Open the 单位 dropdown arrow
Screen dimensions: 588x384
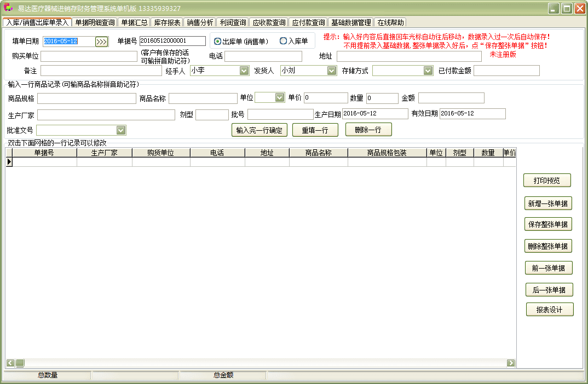click(280, 97)
